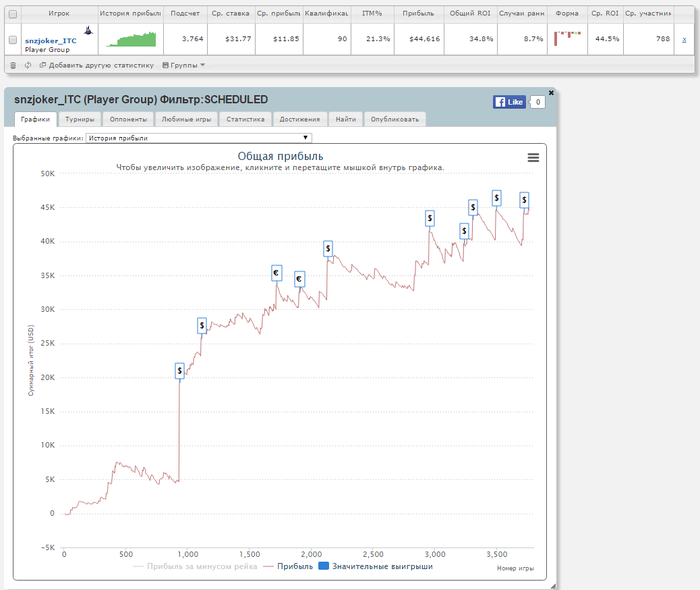Toggle 'Прибыль за минусом рейка' legend series
This screenshot has height=590, width=700.
pyautogui.click(x=196, y=566)
